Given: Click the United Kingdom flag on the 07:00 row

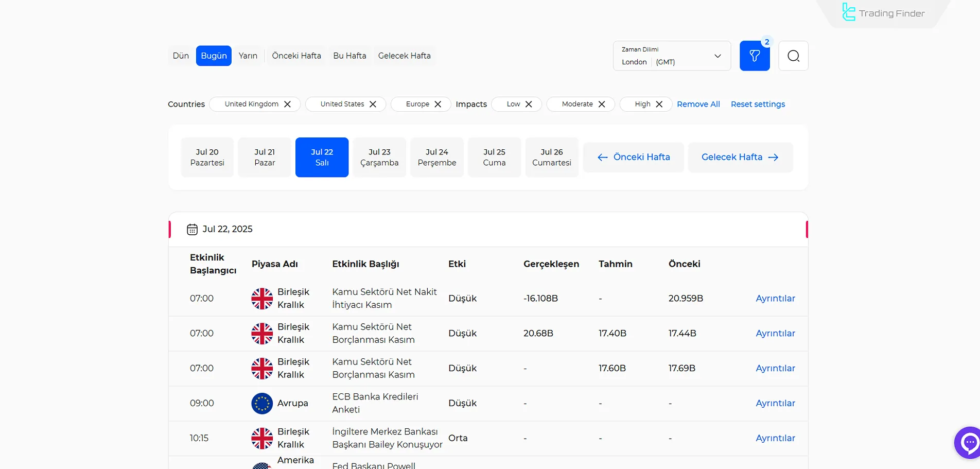Looking at the screenshot, I should 262,298.
